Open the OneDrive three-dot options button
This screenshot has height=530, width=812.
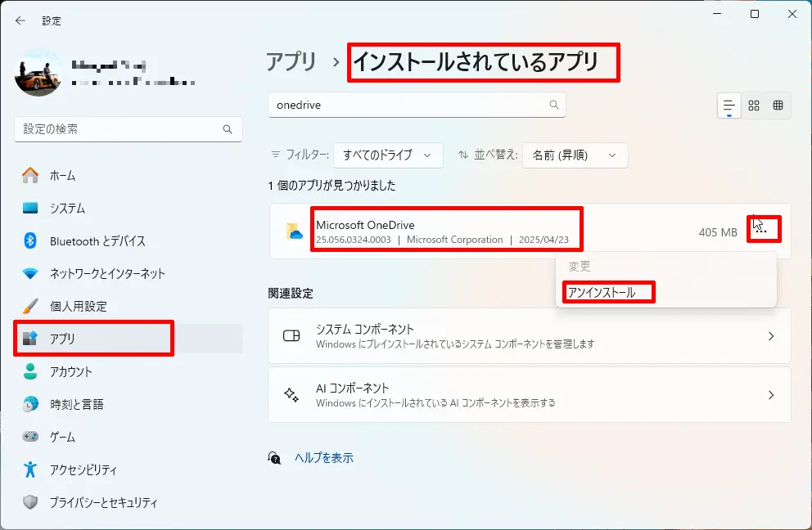(761, 231)
